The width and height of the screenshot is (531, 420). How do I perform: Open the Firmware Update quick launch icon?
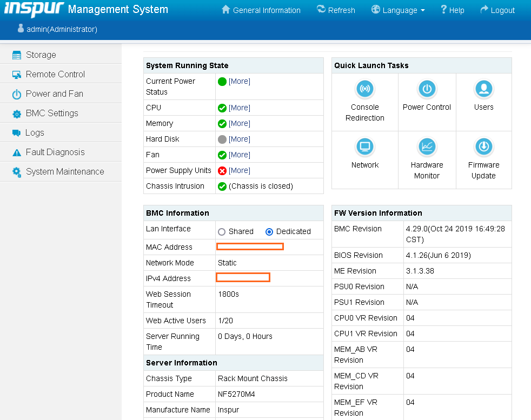[x=483, y=146]
